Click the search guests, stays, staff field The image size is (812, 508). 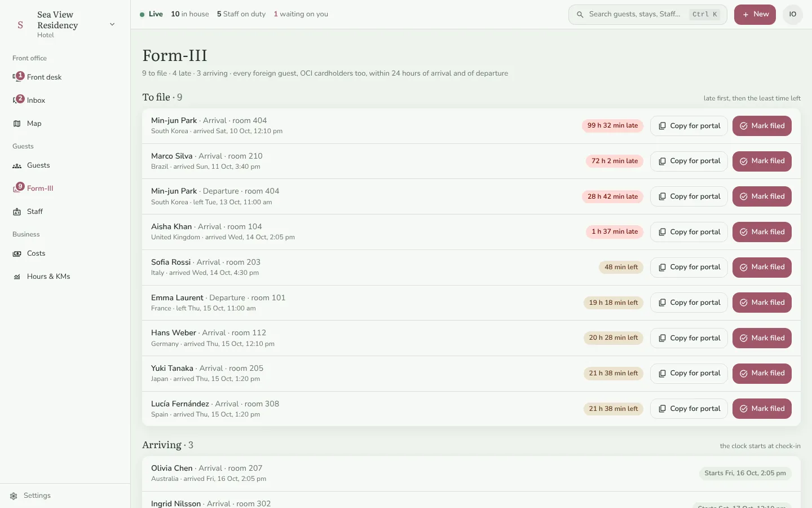647,15
